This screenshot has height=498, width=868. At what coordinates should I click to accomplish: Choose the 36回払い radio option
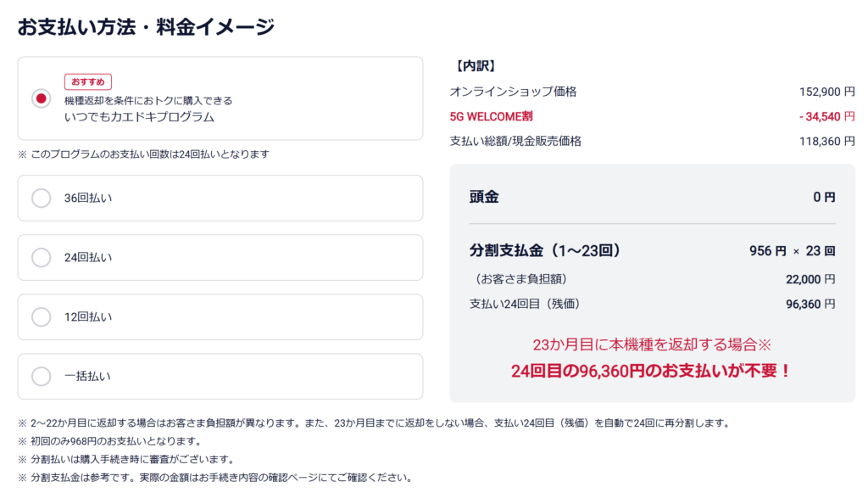pos(41,198)
